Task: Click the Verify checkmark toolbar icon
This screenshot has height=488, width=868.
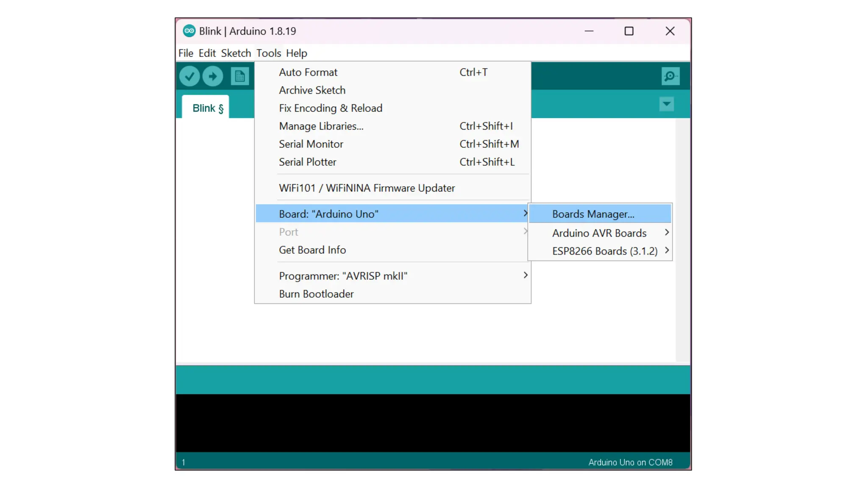Action: click(189, 76)
